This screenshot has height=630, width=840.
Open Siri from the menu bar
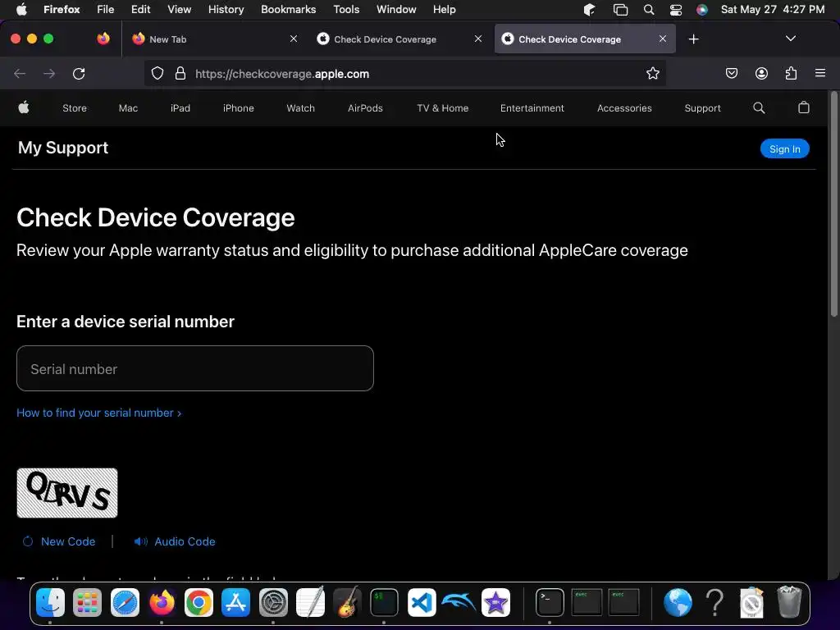click(702, 10)
